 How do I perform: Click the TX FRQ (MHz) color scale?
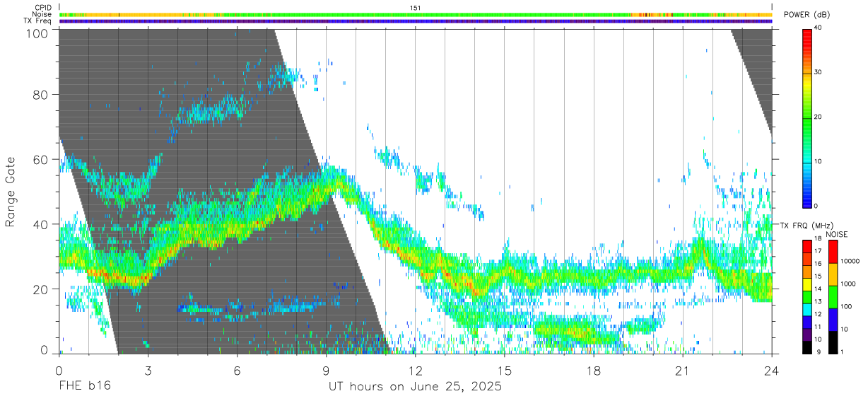(807, 296)
